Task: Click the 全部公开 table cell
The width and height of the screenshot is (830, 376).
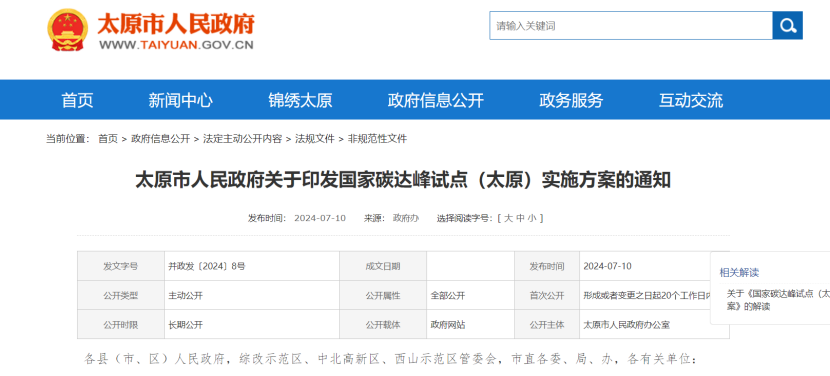Action: [x=471, y=296]
